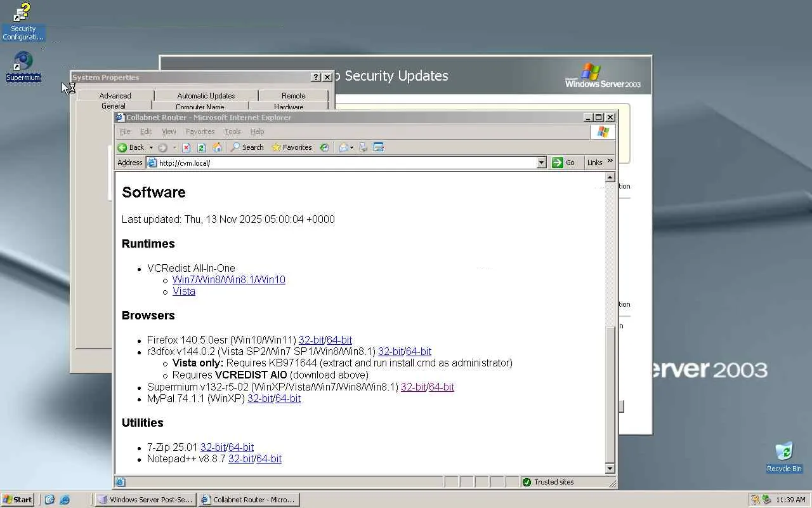
Task: Click the Forward arrow icon in Internet Explorer
Action: [163, 147]
